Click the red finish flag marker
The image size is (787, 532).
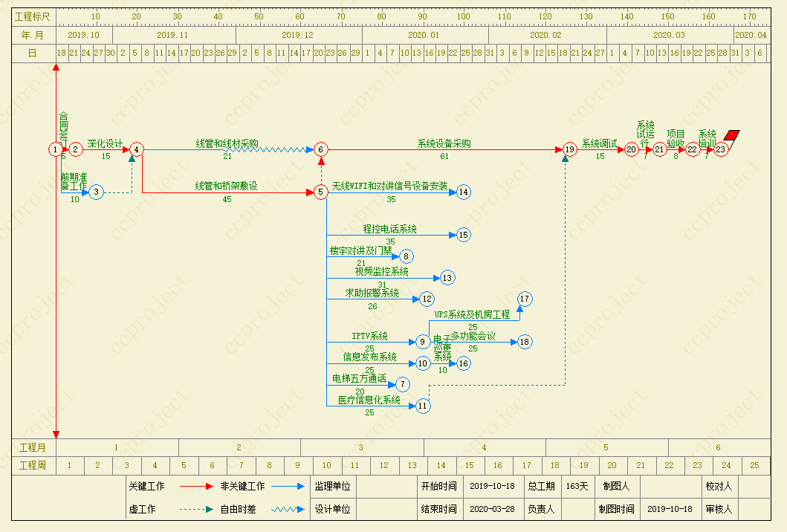click(x=732, y=137)
